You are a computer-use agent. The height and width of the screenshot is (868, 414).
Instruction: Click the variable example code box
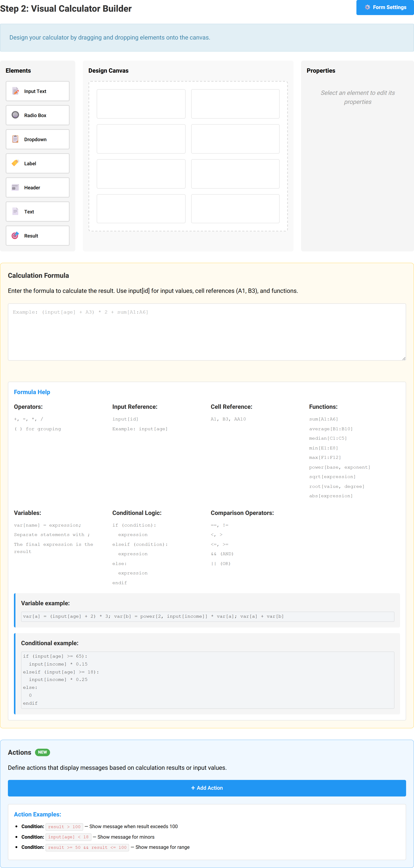[208, 616]
